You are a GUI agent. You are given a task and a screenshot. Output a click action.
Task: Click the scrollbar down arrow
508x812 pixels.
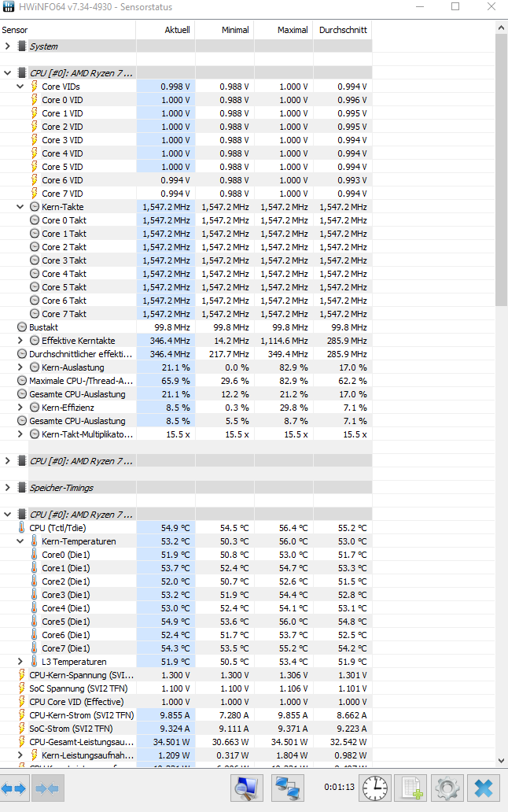(x=501, y=760)
